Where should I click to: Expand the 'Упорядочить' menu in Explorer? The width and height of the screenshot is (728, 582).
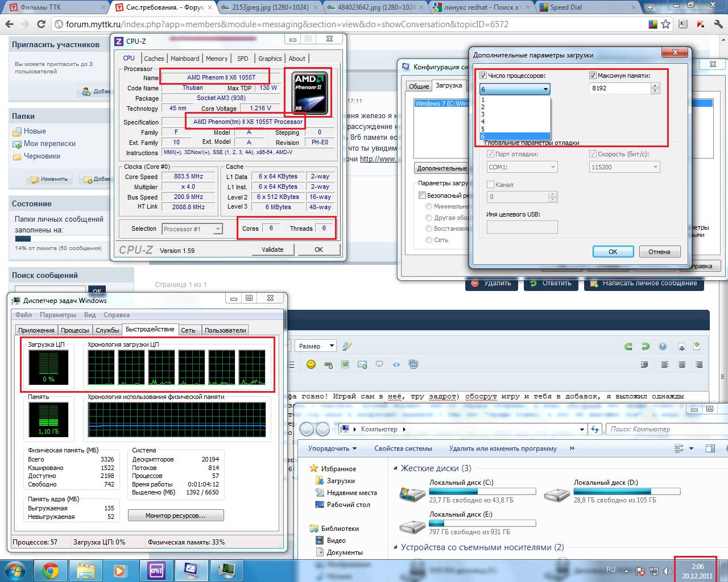(x=332, y=448)
